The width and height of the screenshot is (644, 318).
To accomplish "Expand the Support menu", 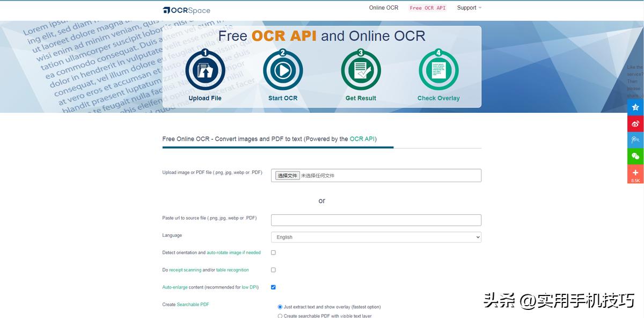I will [x=469, y=8].
